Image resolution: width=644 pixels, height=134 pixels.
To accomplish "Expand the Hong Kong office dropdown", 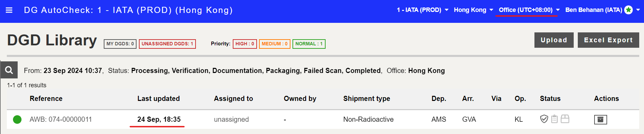I will pos(473,10).
